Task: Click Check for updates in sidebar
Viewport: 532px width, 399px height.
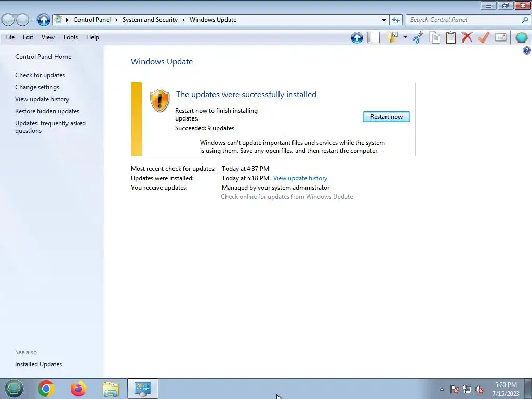Action: pos(40,75)
